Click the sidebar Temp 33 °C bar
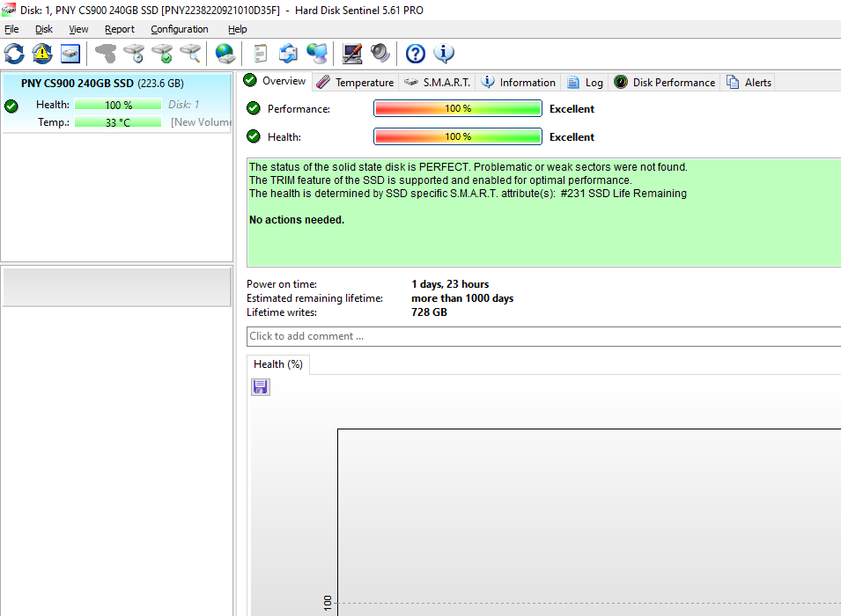The height and width of the screenshot is (616, 841). click(118, 122)
